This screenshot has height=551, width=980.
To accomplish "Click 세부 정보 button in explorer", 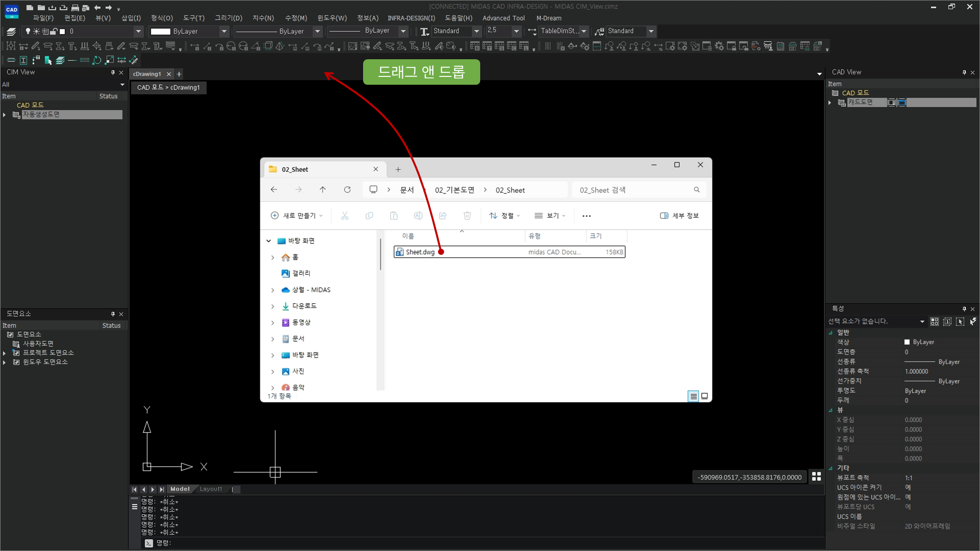I will [679, 216].
